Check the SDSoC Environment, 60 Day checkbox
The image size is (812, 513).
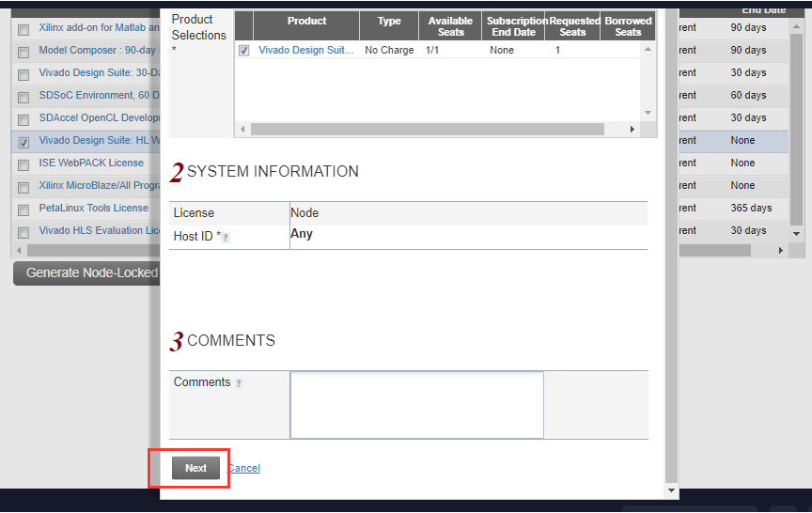click(x=23, y=98)
